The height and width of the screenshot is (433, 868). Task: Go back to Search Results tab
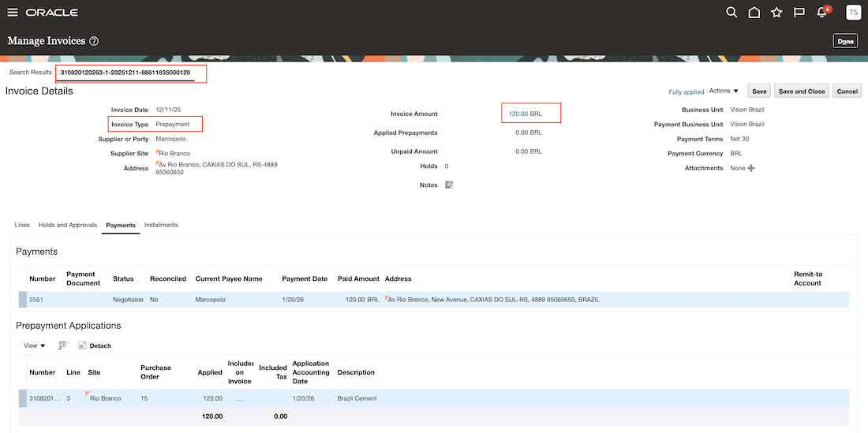click(x=31, y=73)
